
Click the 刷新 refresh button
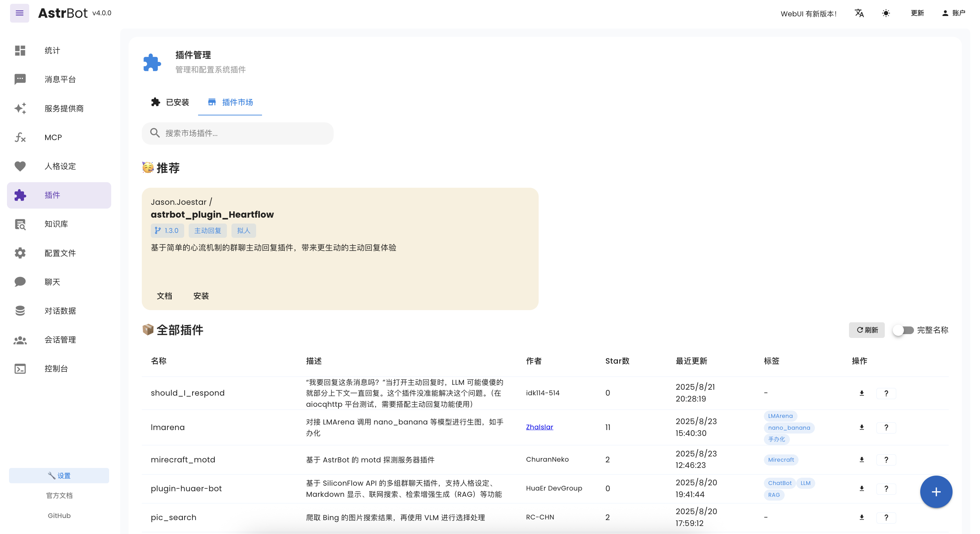(x=867, y=330)
